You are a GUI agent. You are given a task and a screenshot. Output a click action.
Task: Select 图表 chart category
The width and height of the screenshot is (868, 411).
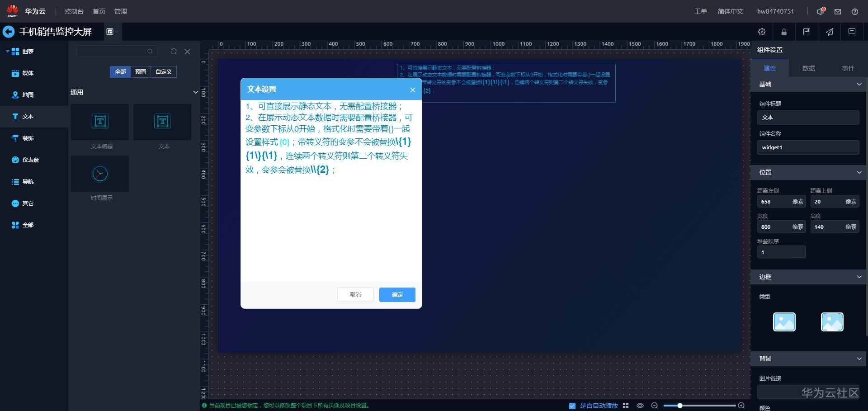(34, 52)
